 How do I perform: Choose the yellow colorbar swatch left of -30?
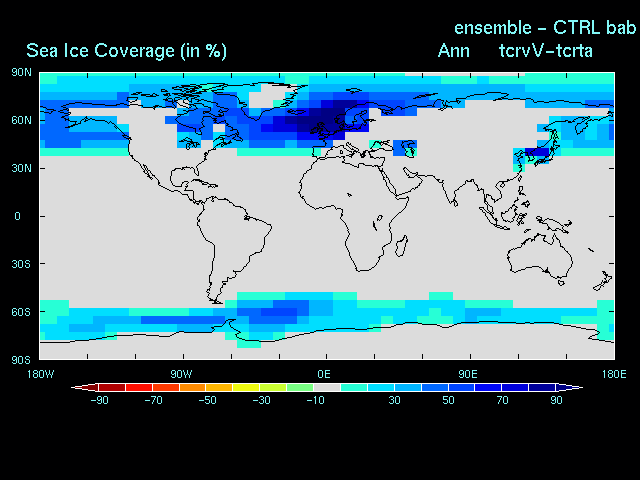(246, 387)
